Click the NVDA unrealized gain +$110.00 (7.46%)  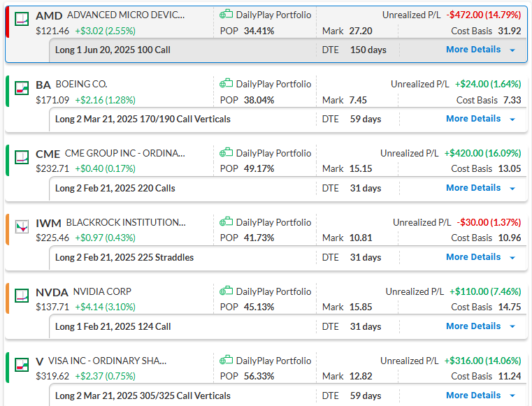(x=485, y=291)
